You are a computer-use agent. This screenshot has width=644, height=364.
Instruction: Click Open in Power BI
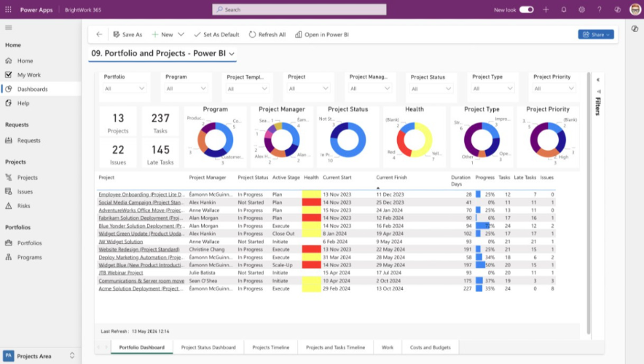(322, 34)
